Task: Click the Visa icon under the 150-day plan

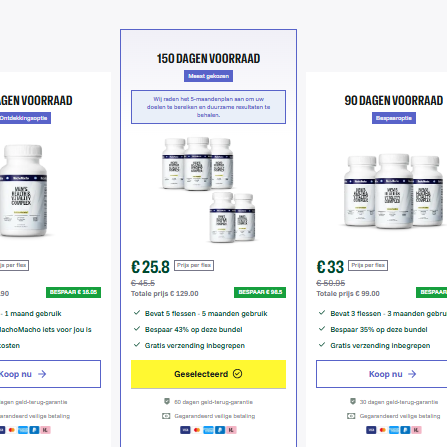Action: 185,430
